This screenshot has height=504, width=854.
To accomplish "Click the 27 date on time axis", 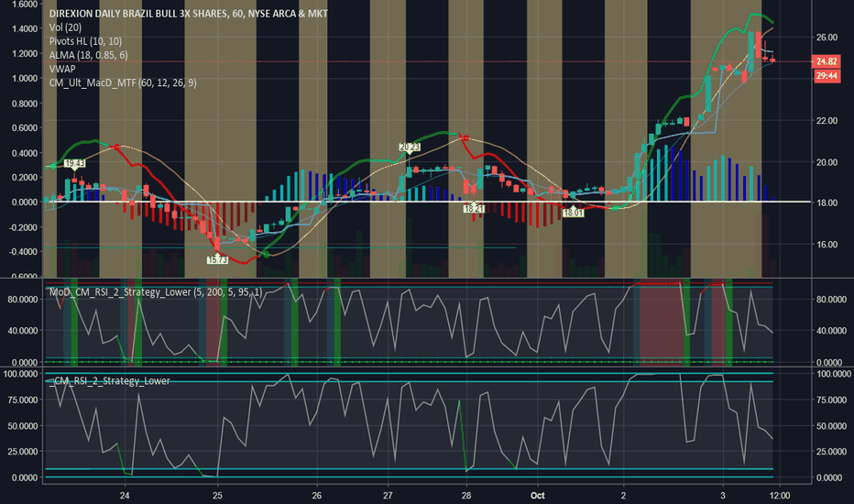I will click(388, 495).
